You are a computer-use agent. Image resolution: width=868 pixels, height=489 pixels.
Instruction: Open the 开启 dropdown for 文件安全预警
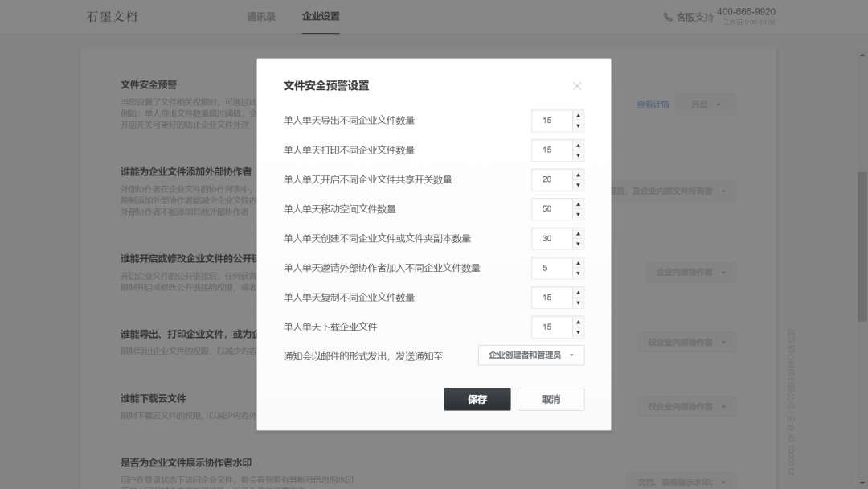705,105
